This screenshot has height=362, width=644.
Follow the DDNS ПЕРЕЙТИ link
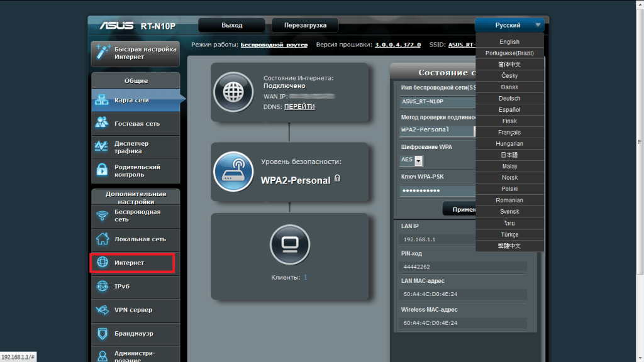[x=299, y=107]
